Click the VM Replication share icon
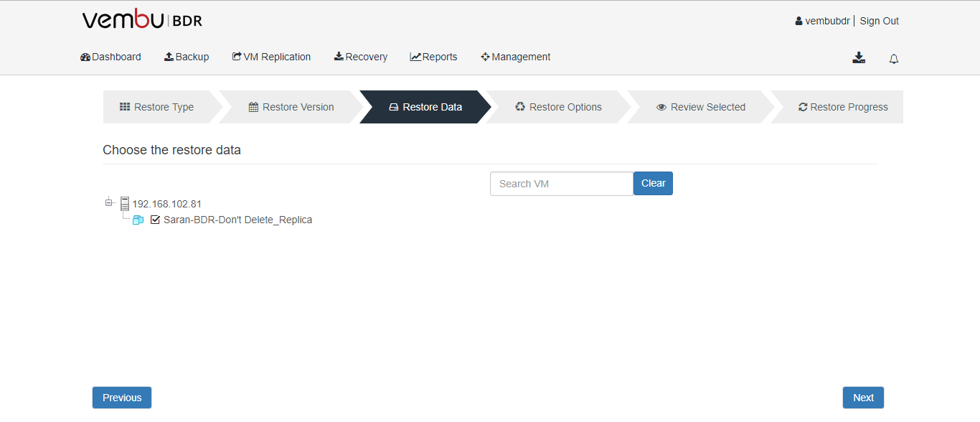This screenshot has height=422, width=980. 237,57
